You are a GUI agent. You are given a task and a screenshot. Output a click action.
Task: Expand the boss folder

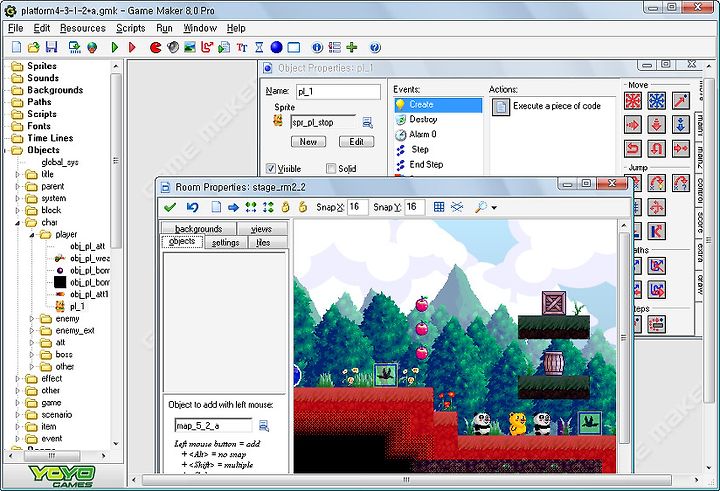(x=32, y=355)
